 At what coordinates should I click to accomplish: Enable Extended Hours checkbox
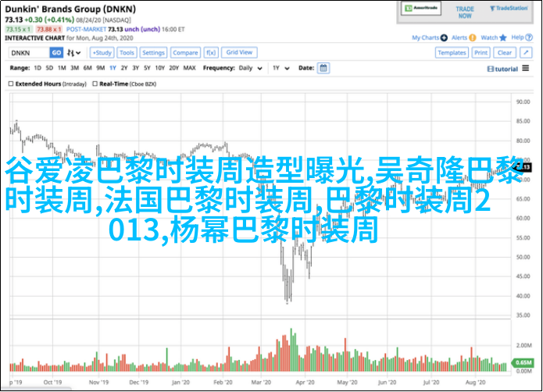point(11,84)
